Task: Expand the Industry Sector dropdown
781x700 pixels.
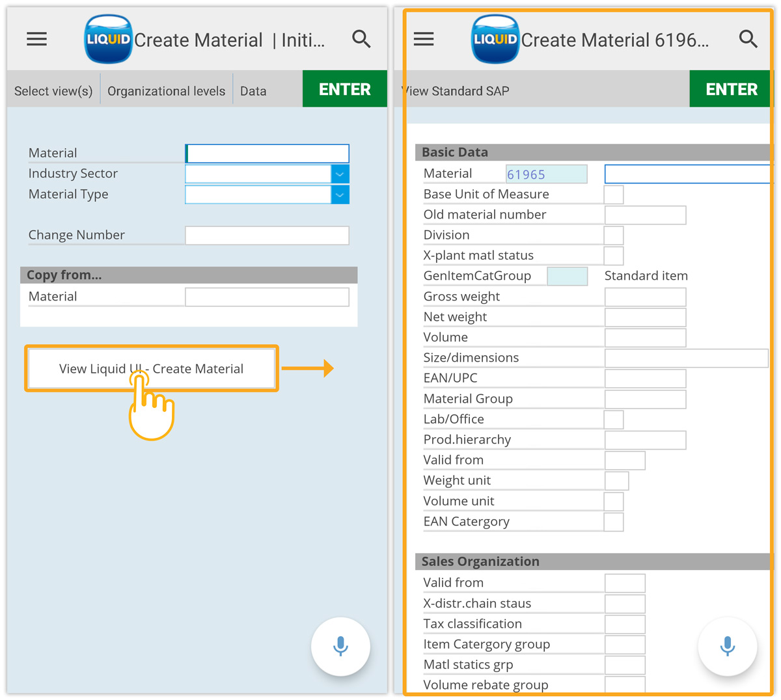Action: 340,174
